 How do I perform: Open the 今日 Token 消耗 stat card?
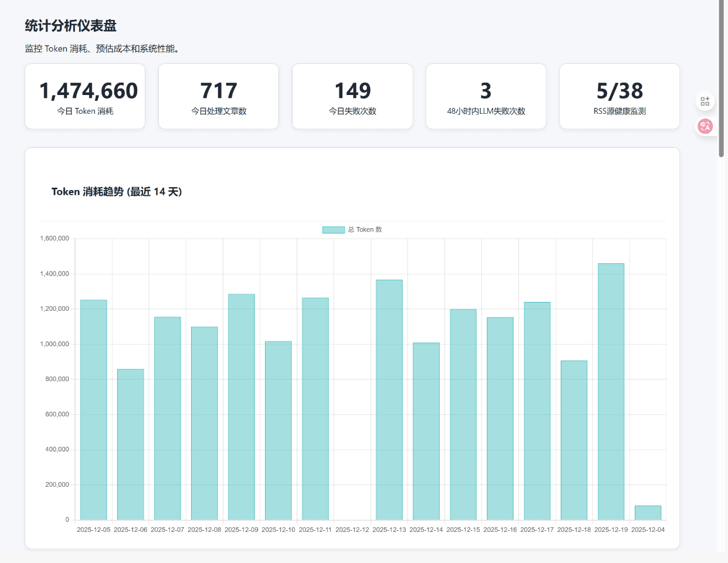[x=85, y=97]
